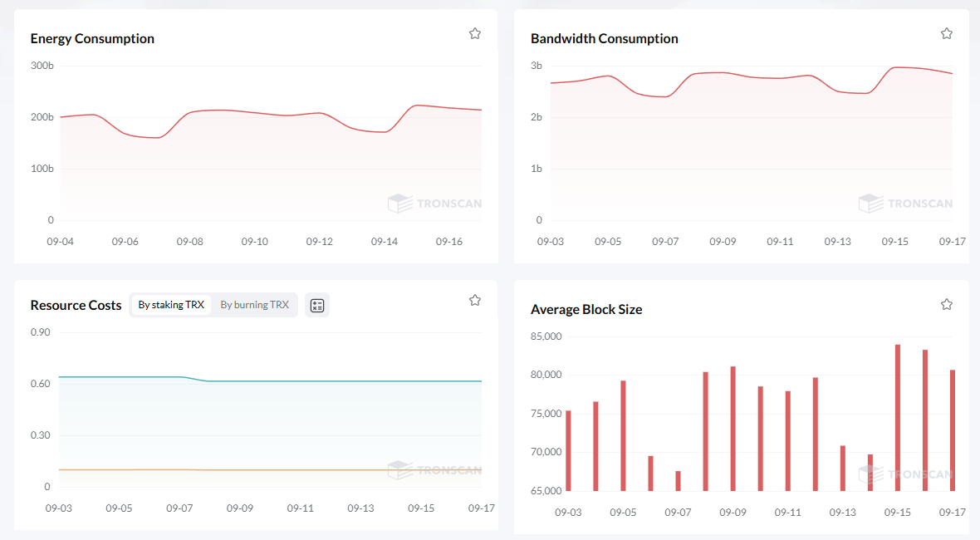
Task: Click the Average Block Size heading
Action: pos(586,309)
